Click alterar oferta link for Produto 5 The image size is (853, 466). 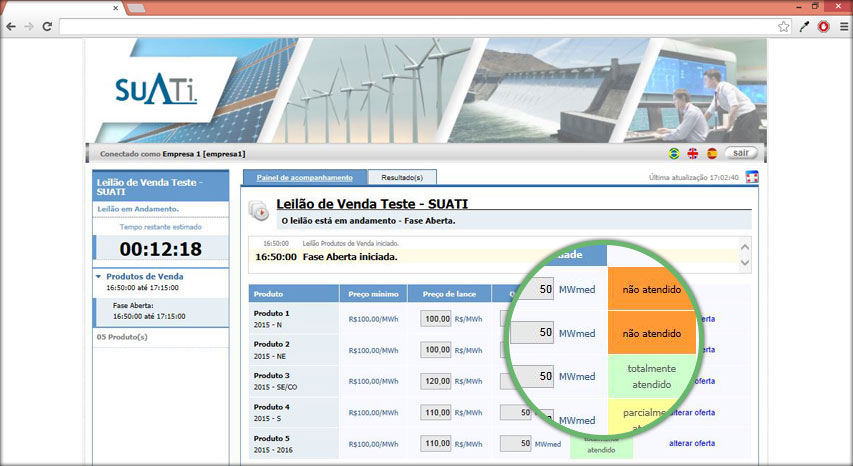(x=692, y=444)
